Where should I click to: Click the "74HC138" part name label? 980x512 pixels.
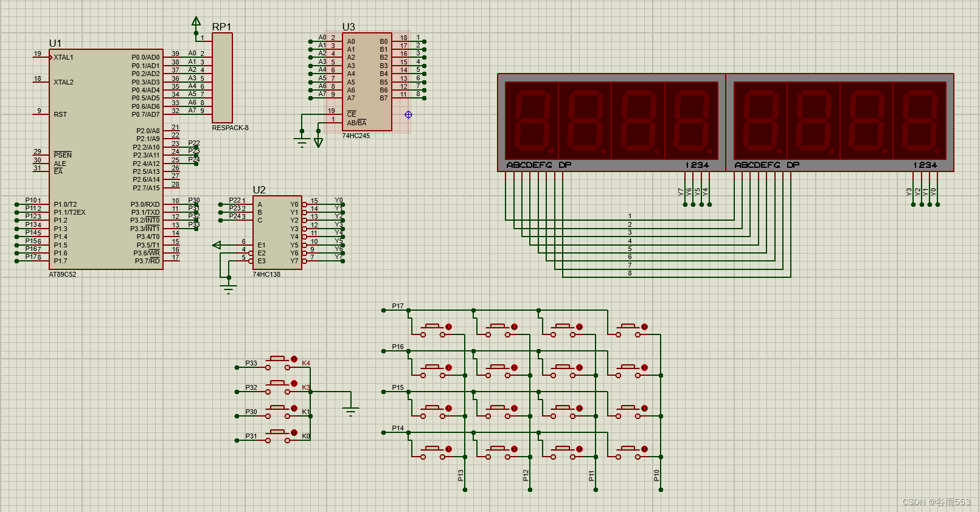tap(266, 274)
